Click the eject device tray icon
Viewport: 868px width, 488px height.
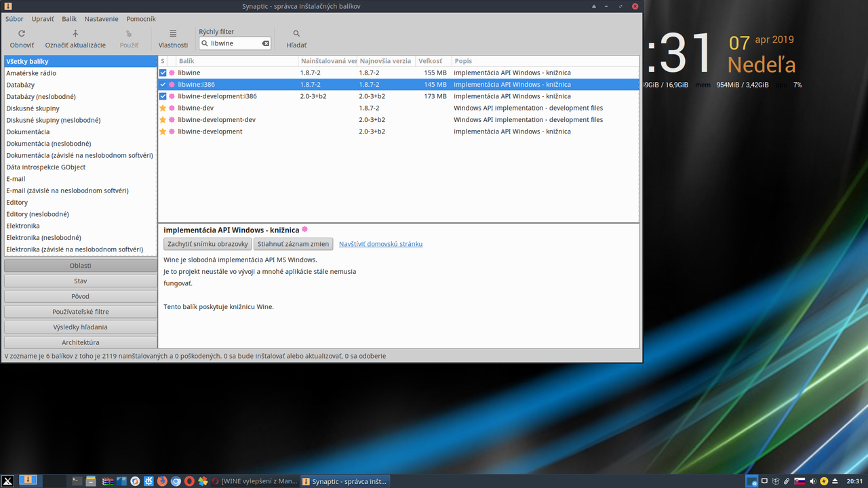835,481
